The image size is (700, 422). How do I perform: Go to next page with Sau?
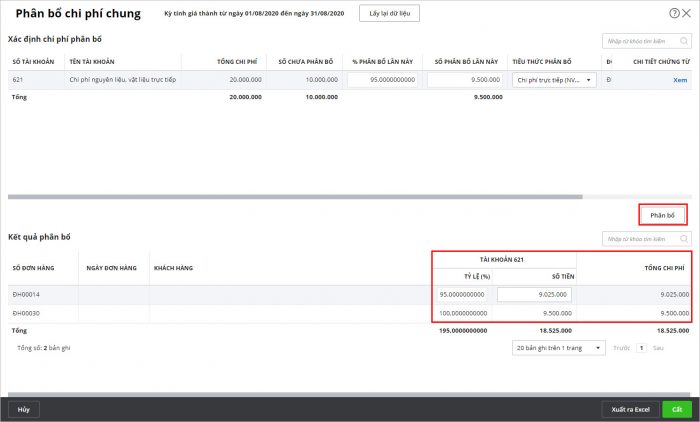coord(658,348)
